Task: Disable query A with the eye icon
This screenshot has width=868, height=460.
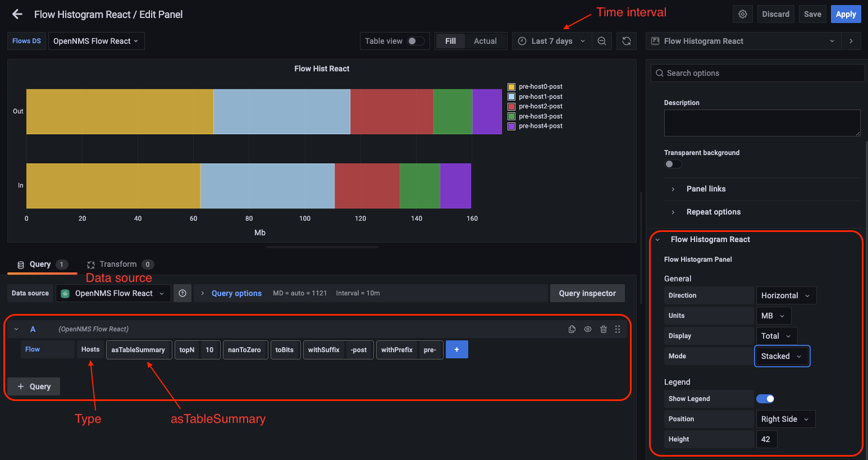Action: [x=588, y=329]
